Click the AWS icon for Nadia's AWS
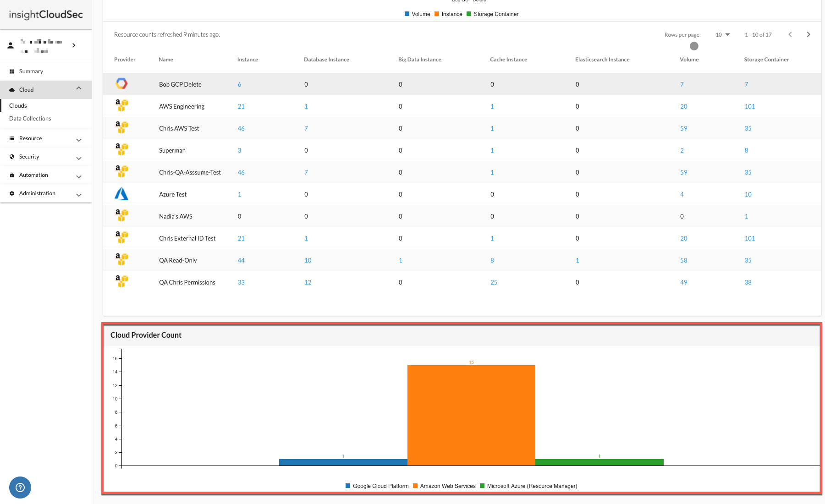Image resolution: width=825 pixels, height=504 pixels. 121,215
